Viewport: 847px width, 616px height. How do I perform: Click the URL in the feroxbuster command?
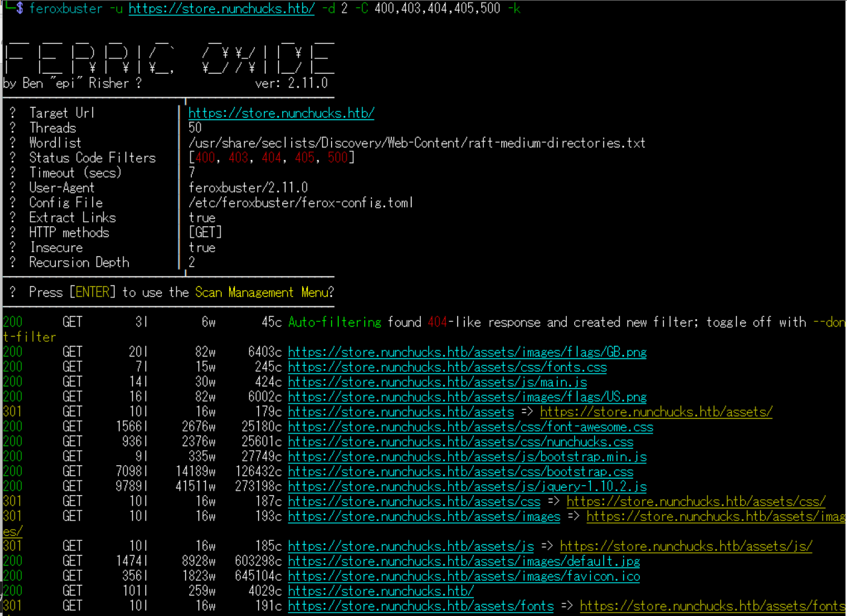pyautogui.click(x=221, y=9)
